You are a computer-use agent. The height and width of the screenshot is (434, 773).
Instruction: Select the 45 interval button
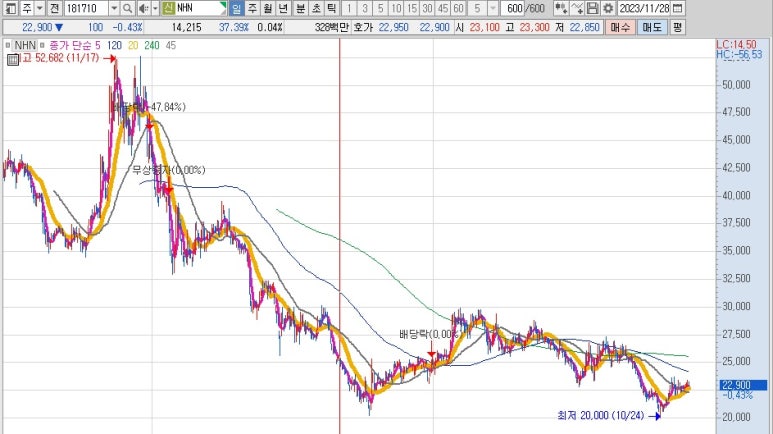click(443, 8)
